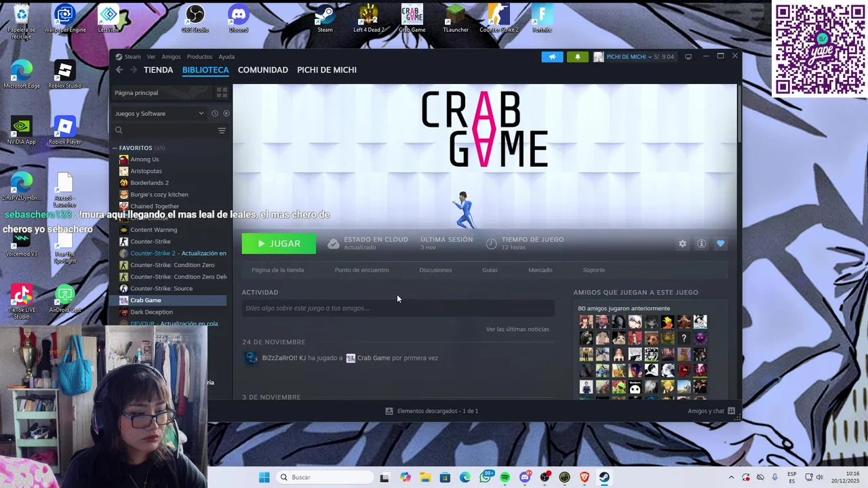Toggle ready-to-play filter icon
The width and height of the screenshot is (868, 488).
226,113
